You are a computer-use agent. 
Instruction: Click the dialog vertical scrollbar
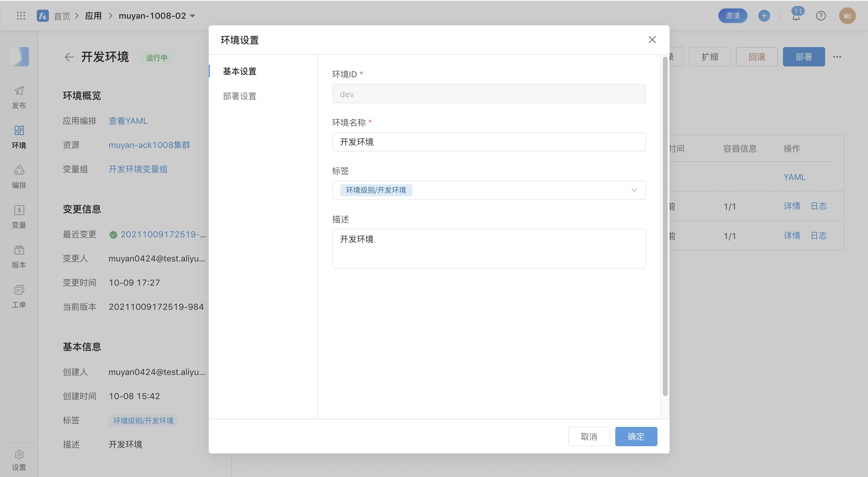click(665, 226)
